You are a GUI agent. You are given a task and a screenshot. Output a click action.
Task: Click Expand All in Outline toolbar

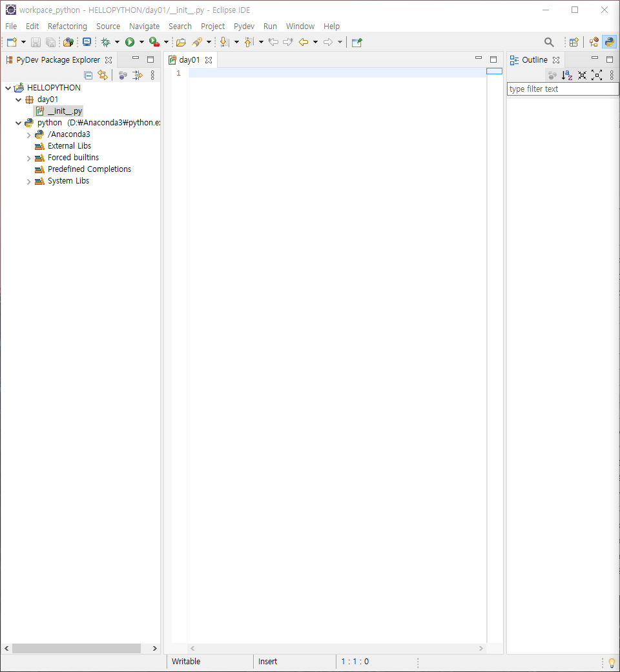coord(597,76)
